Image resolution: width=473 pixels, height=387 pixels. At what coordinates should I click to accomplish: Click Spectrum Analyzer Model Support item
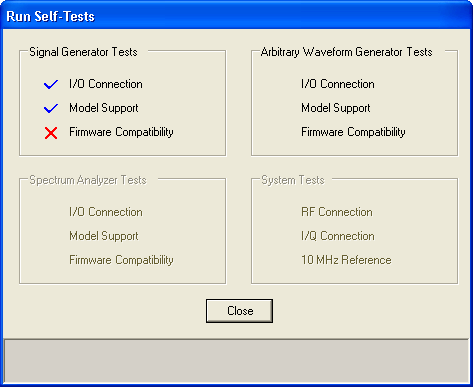104,236
